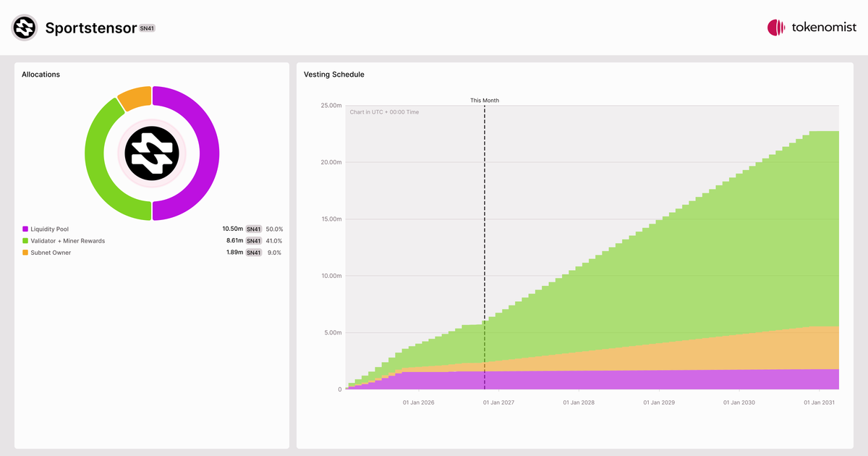Click the 50.0% percentage

[x=274, y=229]
